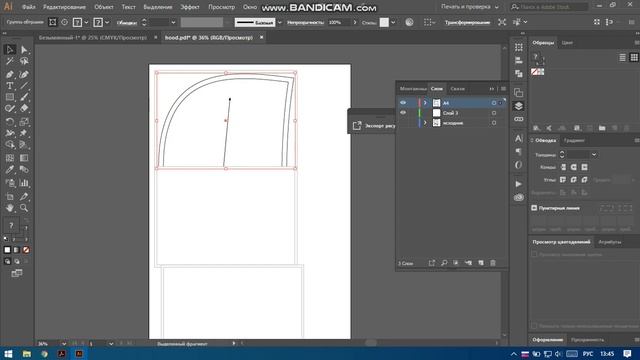This screenshot has height=360, width=640.
Task: Open the zoom level dropdown in status bar
Action: (x=64, y=344)
